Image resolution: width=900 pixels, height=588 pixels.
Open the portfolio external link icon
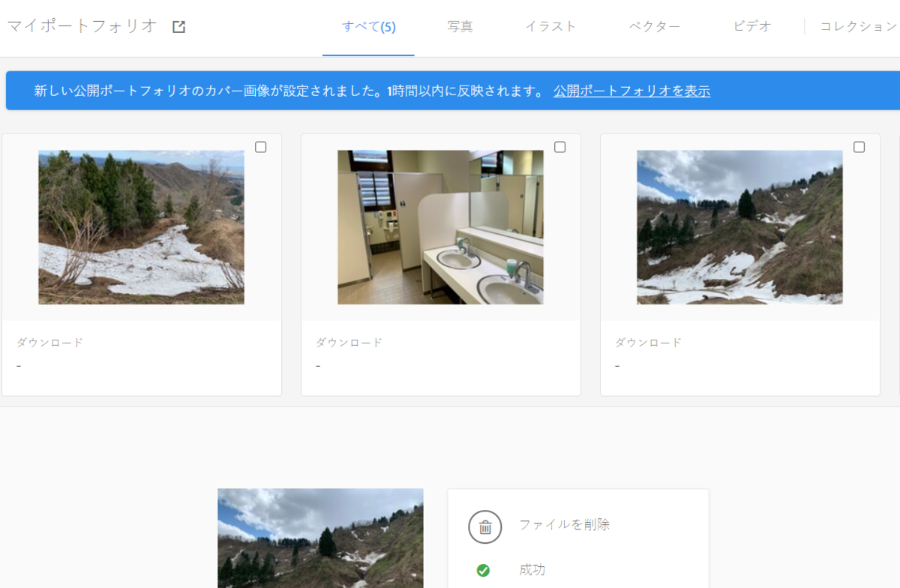pos(178,27)
